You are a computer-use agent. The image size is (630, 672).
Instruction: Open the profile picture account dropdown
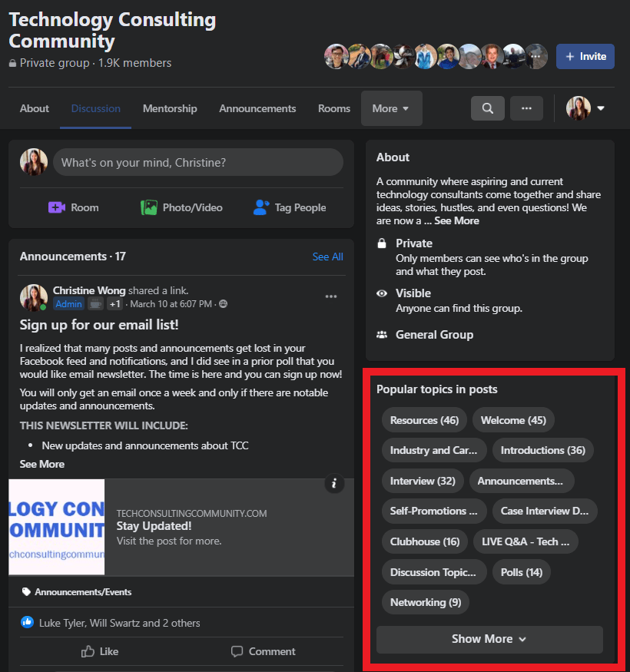(586, 108)
